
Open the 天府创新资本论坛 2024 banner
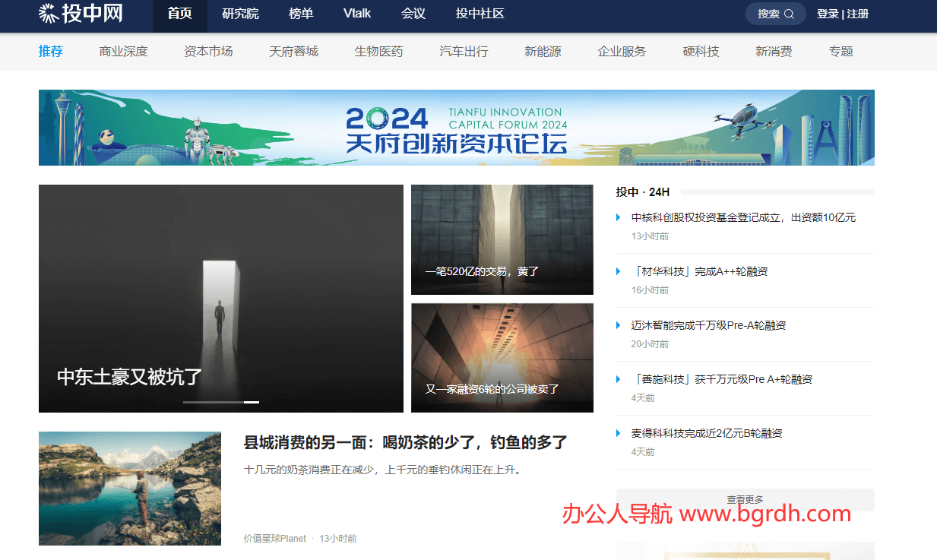pos(456,128)
